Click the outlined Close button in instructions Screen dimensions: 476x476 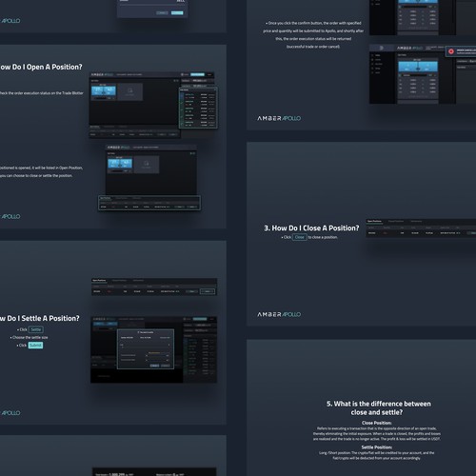[x=299, y=237]
